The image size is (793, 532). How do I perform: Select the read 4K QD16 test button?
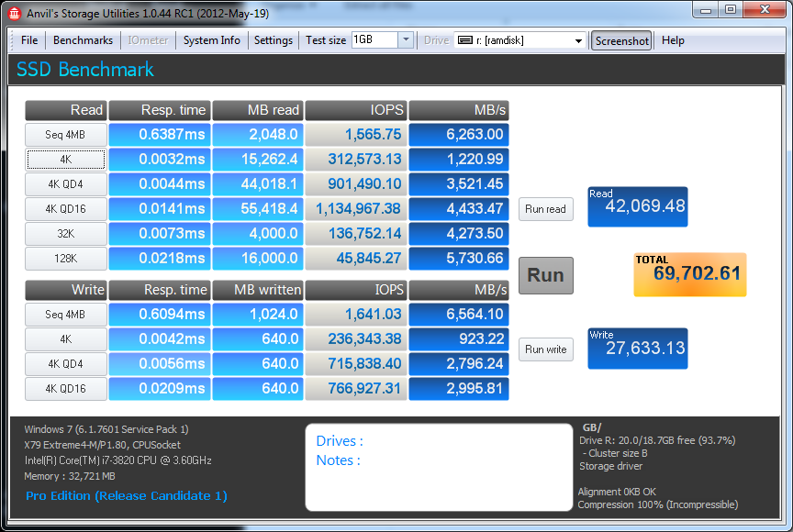65,209
